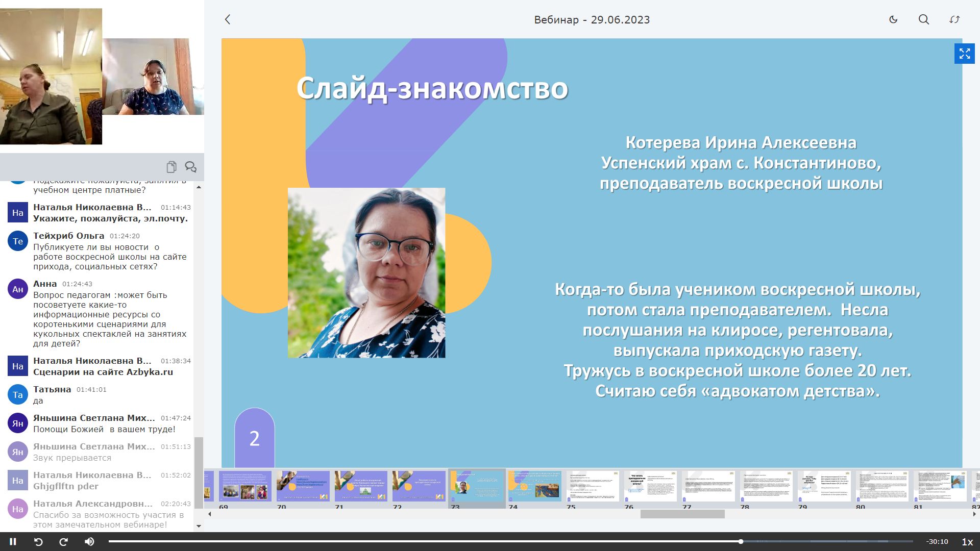Toggle the remaining time display -30:10
This screenshot has width=980, height=551.
click(x=937, y=542)
